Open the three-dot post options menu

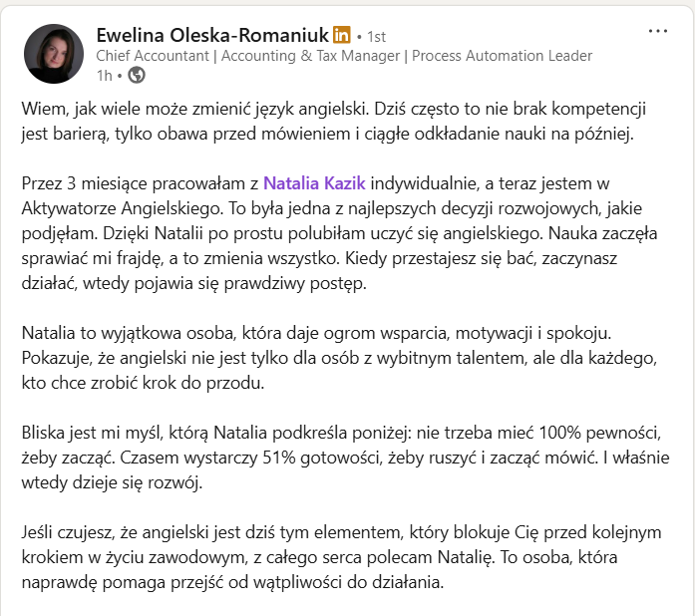657,31
